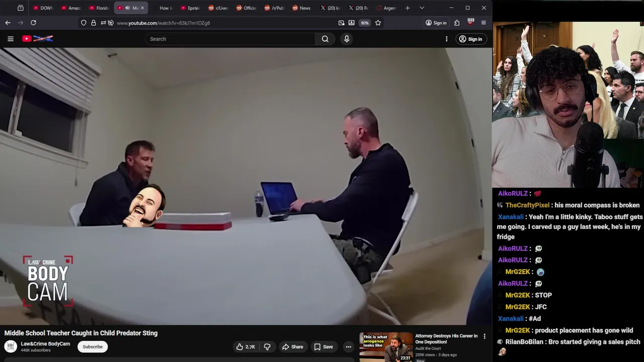Click the video title 'Middle School Teacher Caught'
The width and height of the screenshot is (644, 362).
coord(81,333)
